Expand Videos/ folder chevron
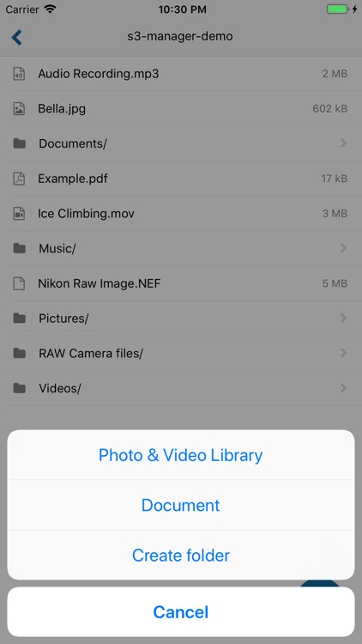362x644 pixels. click(343, 388)
